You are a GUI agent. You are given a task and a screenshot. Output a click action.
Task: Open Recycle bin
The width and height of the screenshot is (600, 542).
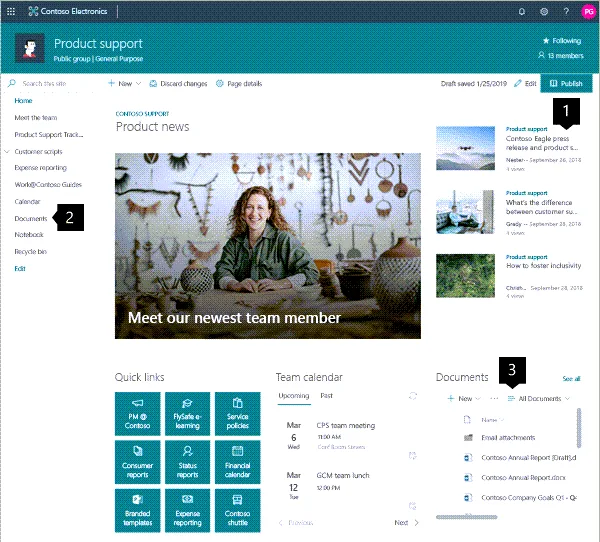(31, 251)
